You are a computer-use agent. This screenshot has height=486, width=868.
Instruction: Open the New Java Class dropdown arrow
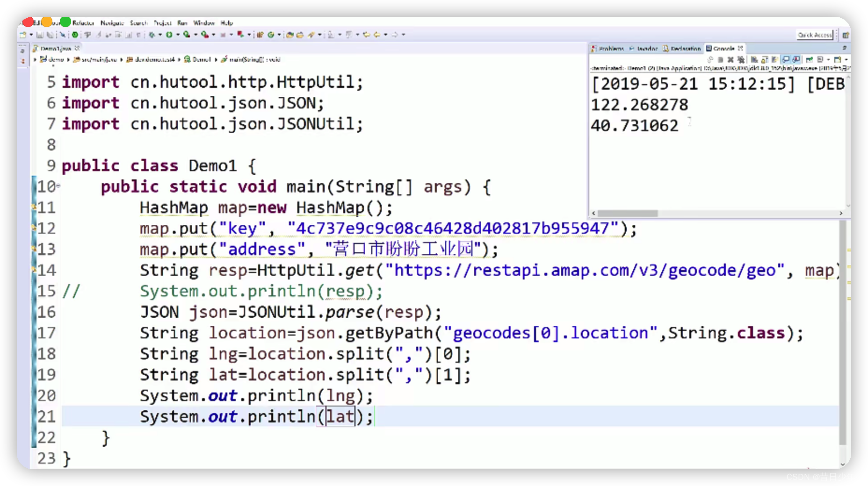[279, 35]
